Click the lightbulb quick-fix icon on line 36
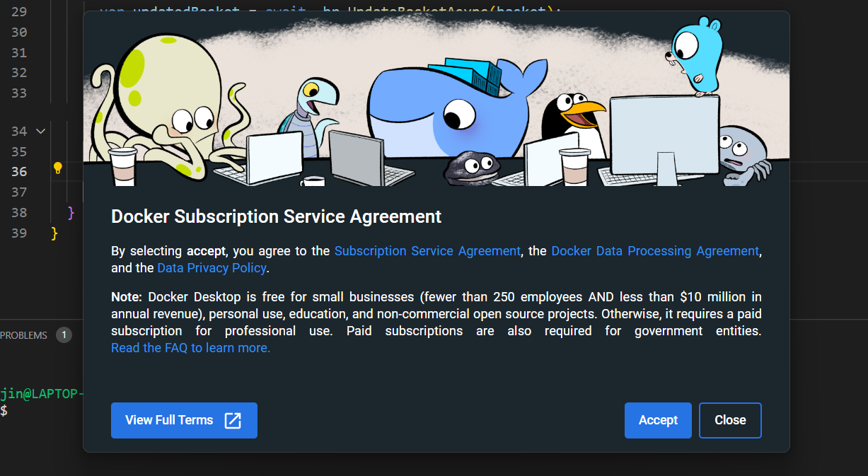Viewport: 868px width, 476px height. [x=58, y=168]
